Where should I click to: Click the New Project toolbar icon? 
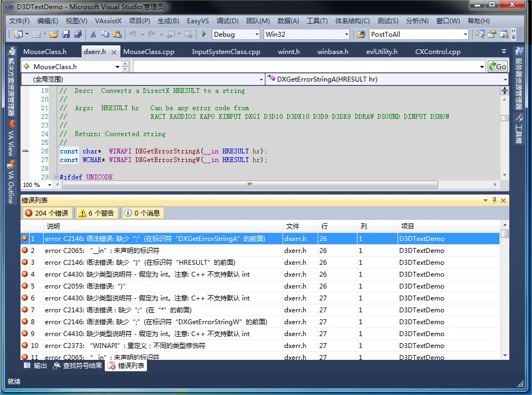pyautogui.click(x=18, y=34)
